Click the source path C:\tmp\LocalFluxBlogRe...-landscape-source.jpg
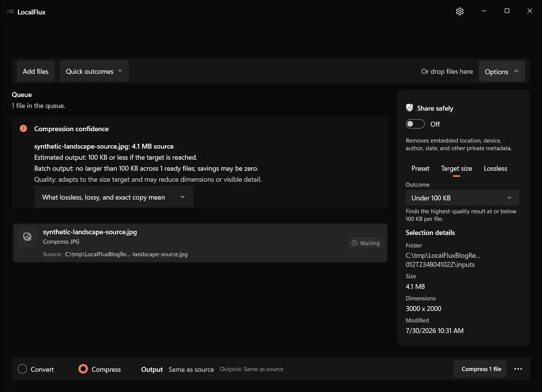 [126, 254]
